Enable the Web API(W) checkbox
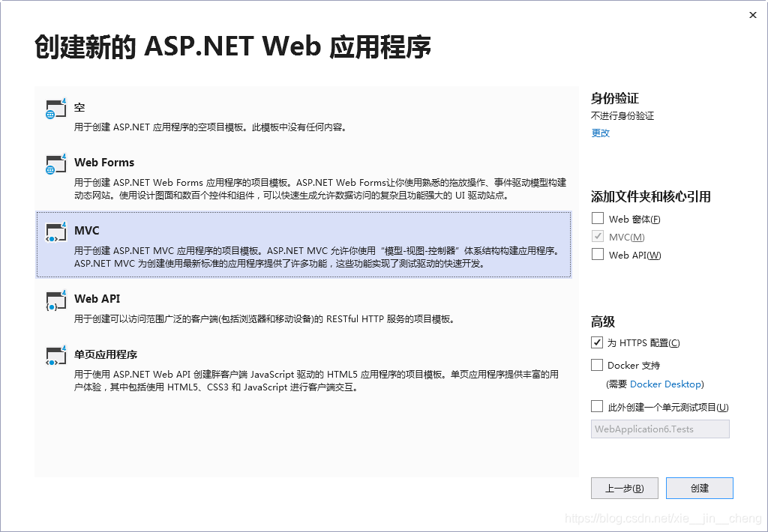The image size is (768, 532). [598, 255]
